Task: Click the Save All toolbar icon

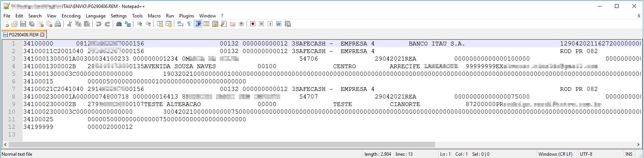Action: 32,24
